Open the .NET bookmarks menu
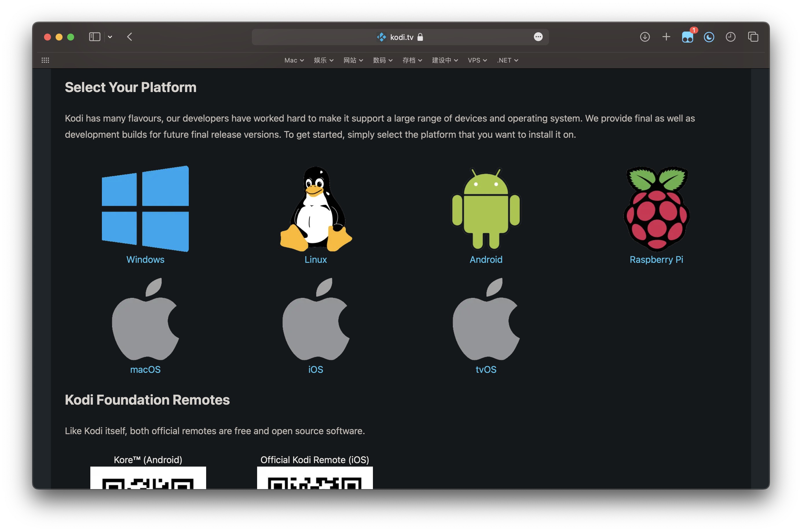The width and height of the screenshot is (802, 532). point(507,60)
